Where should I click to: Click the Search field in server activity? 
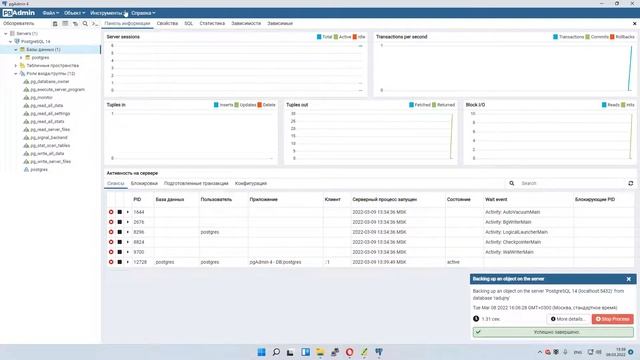571,183
